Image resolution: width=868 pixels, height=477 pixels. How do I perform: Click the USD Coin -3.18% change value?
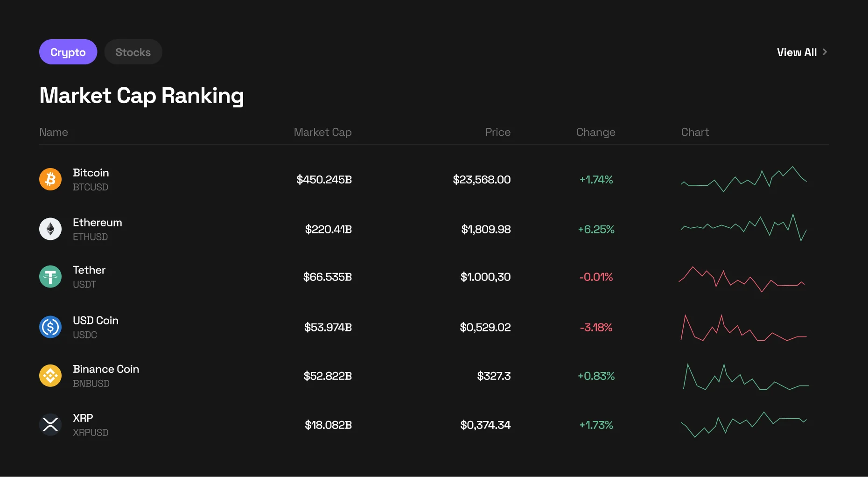[x=596, y=327]
